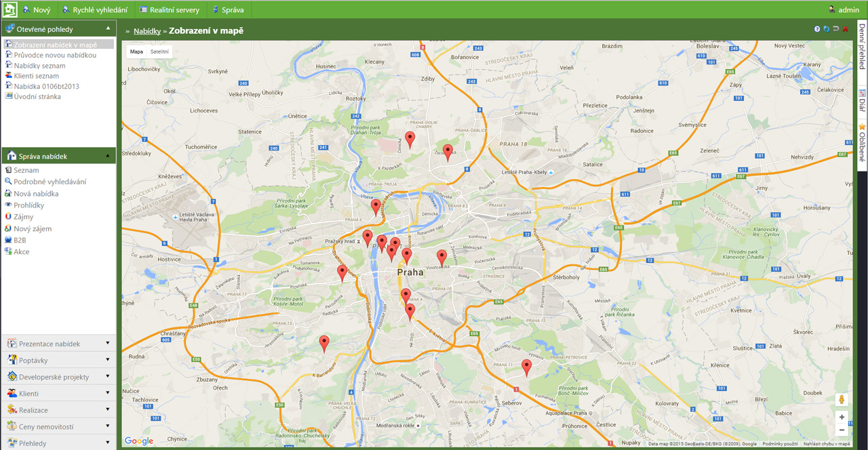Image resolution: width=868 pixels, height=450 pixels.
Task: Select the northernmost map marker below Dolní Chabry
Action: (x=410, y=140)
